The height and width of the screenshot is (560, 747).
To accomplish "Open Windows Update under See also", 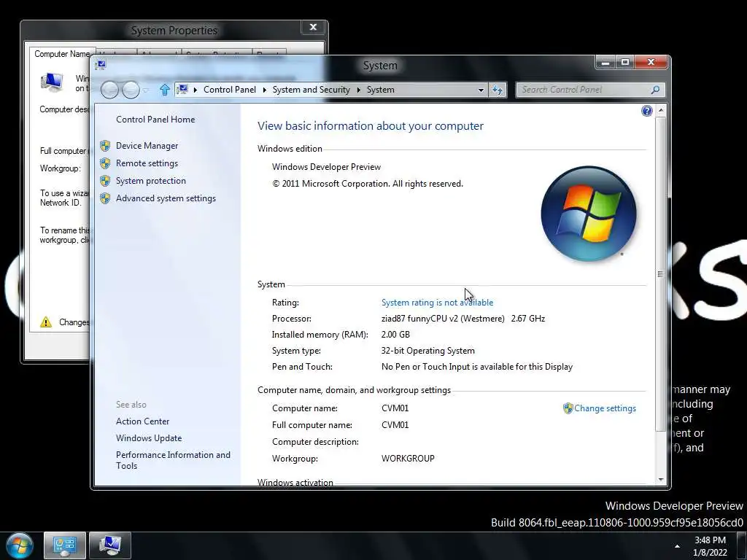I will click(149, 438).
